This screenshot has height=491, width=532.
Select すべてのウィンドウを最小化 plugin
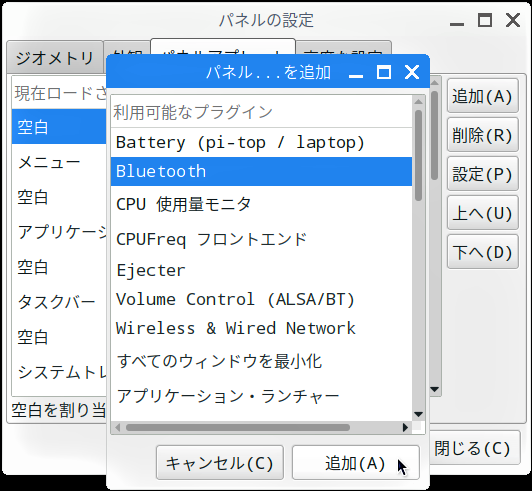tap(261, 361)
